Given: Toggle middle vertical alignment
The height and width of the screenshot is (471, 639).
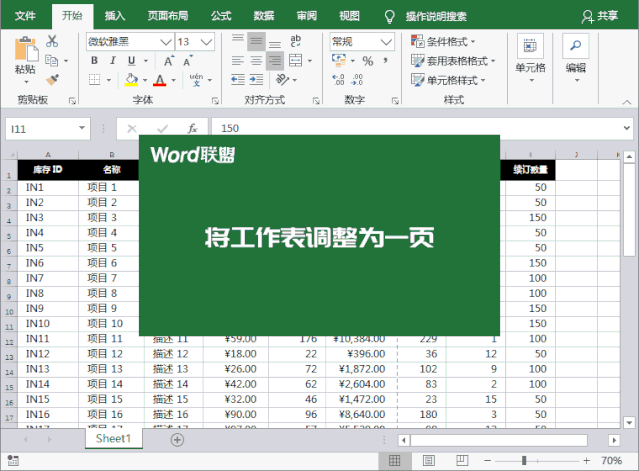Looking at the screenshot, I should (256, 41).
